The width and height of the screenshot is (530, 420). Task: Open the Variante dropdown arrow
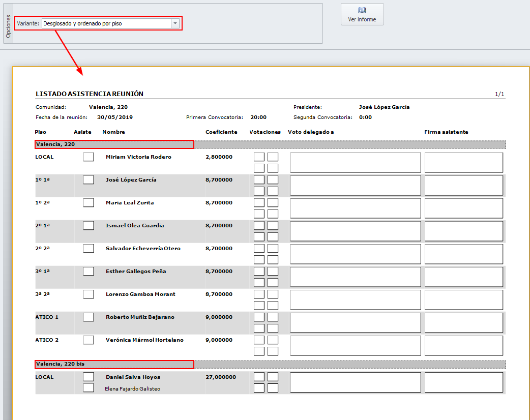[175, 23]
